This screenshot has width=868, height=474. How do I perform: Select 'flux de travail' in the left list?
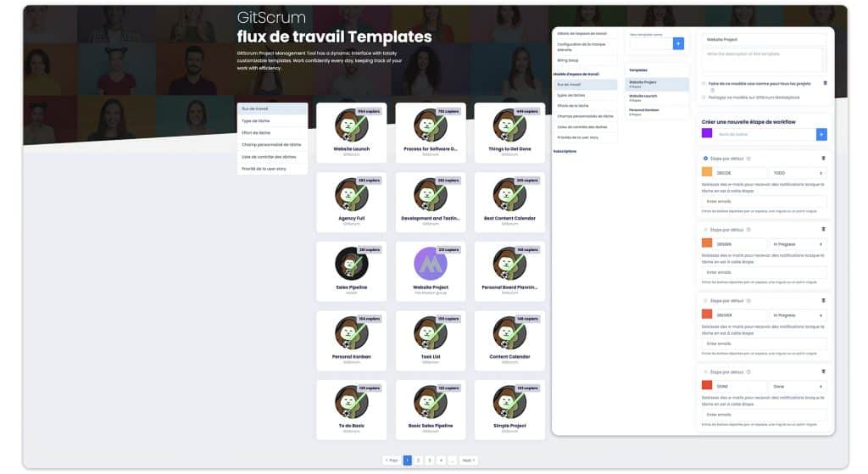[272, 109]
